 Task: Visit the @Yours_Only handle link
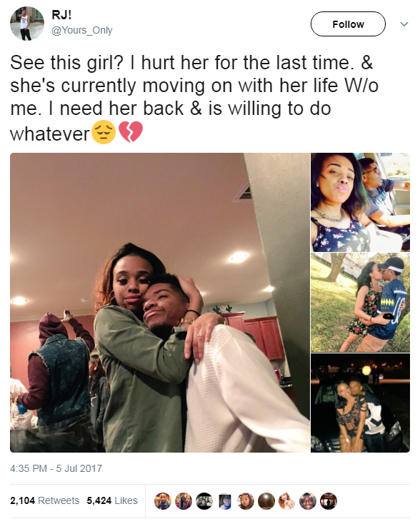pyautogui.click(x=81, y=30)
